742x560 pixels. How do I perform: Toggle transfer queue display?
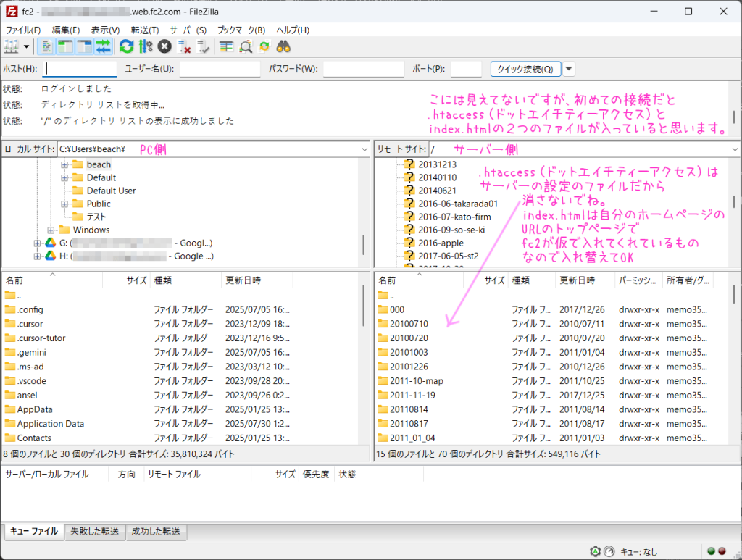point(103,47)
